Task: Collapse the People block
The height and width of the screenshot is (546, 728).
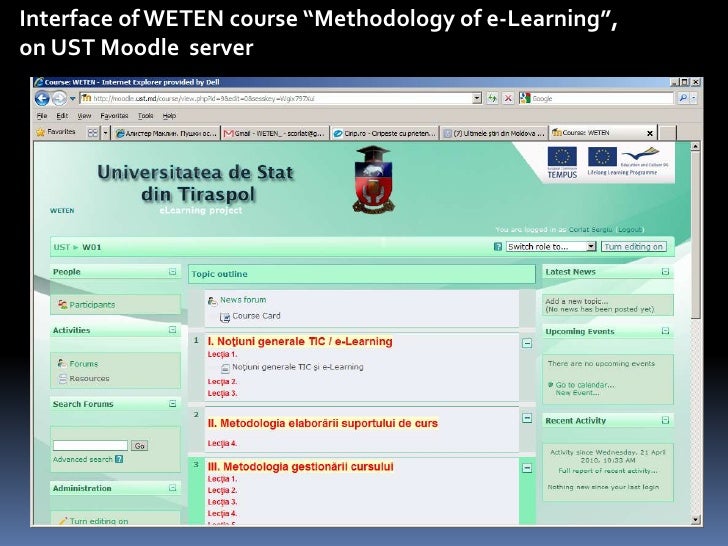Action: tap(172, 272)
